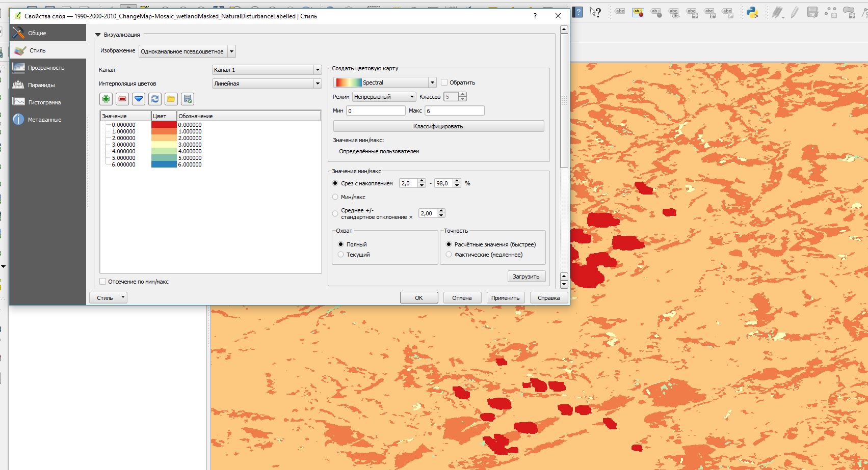The image size is (868, 470).
Task: Click the blue refresh color map icon
Action: pyautogui.click(x=155, y=99)
